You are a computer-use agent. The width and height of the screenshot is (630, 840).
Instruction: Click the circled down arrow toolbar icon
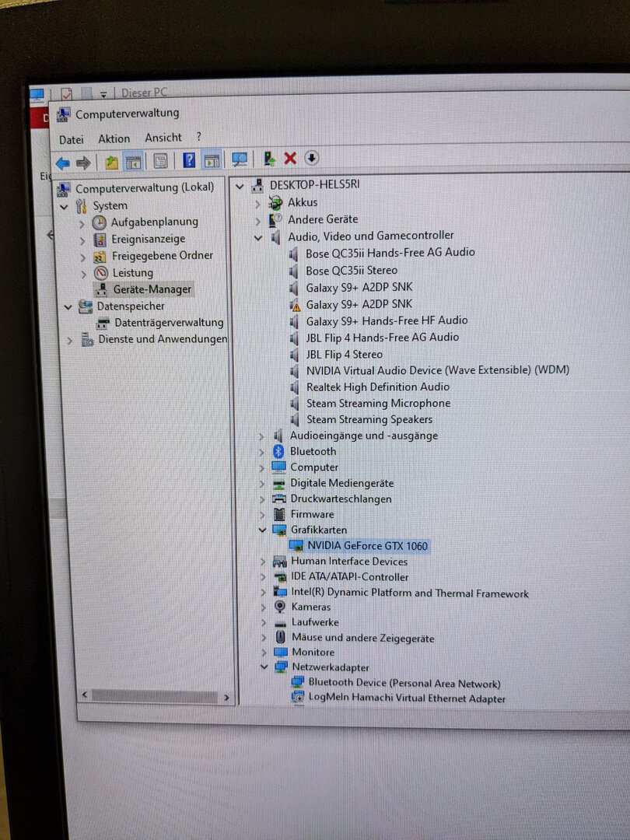[x=312, y=158]
